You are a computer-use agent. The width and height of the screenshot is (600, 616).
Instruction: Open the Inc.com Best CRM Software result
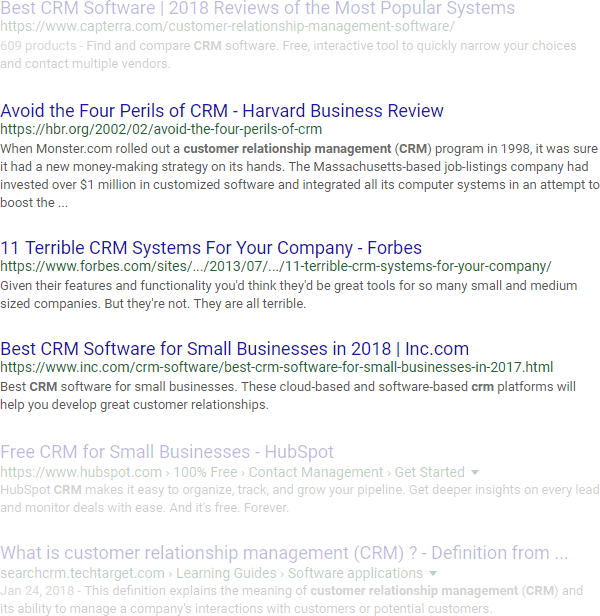(x=234, y=349)
